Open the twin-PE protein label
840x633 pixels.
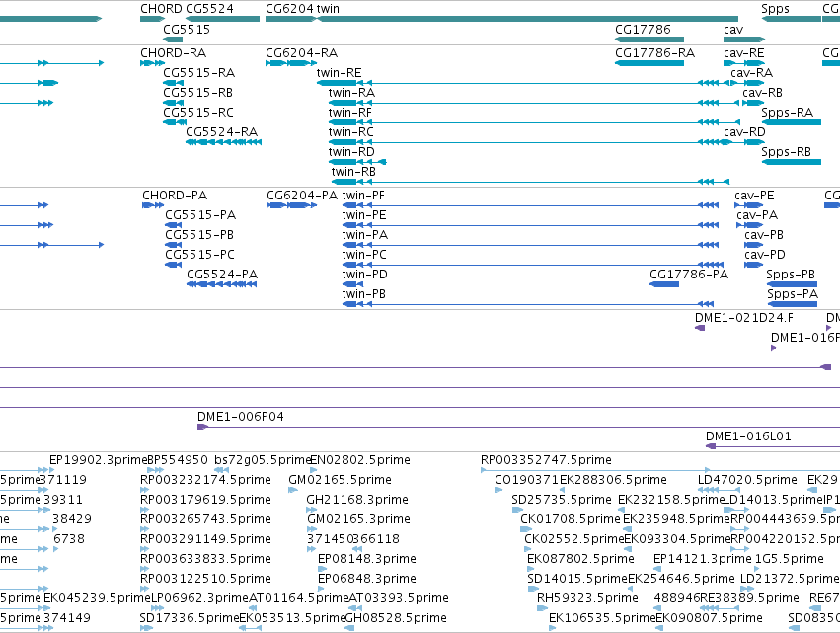point(364,215)
